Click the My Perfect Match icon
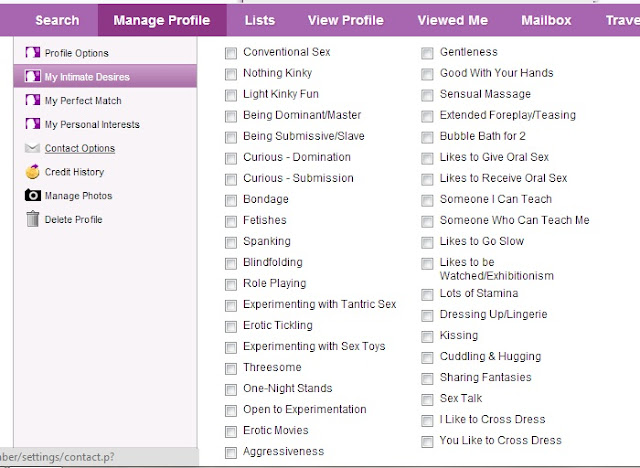The width and height of the screenshot is (640, 468). pyautogui.click(x=32, y=101)
